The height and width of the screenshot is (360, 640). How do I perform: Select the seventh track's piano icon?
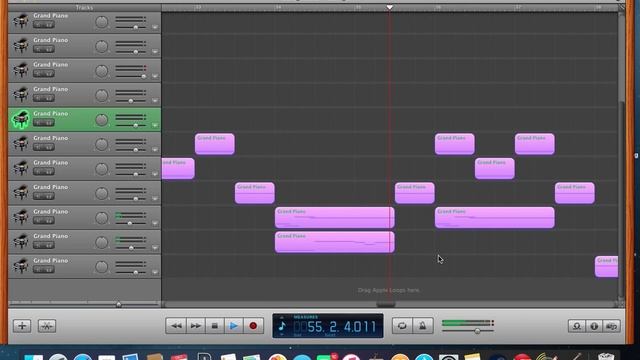click(20, 168)
